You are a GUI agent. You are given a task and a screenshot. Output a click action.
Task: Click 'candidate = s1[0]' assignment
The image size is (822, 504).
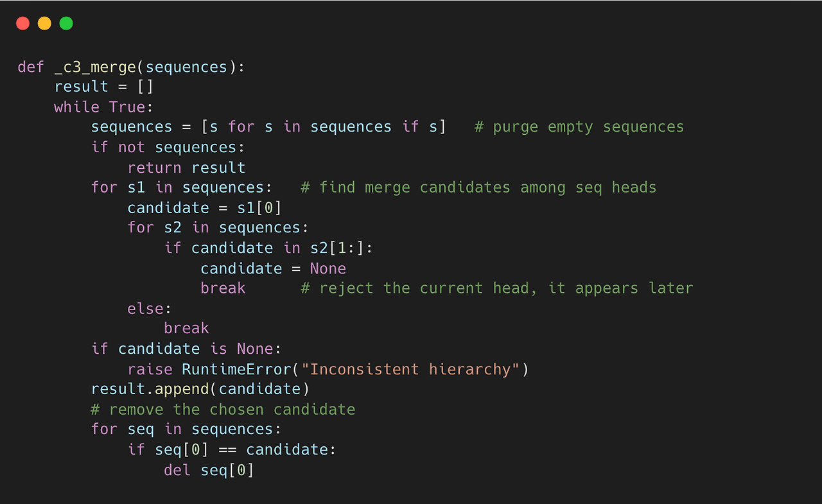(x=205, y=208)
